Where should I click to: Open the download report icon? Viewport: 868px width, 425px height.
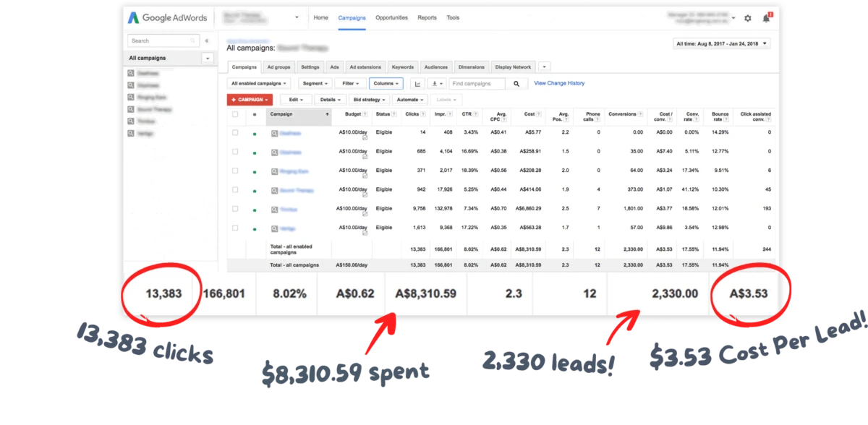(x=436, y=84)
